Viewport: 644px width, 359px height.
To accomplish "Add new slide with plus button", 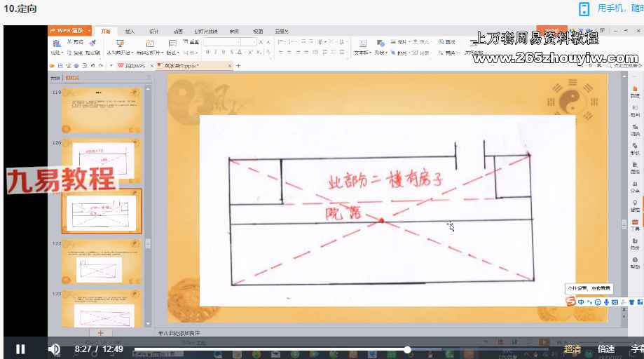I will click(100, 332).
